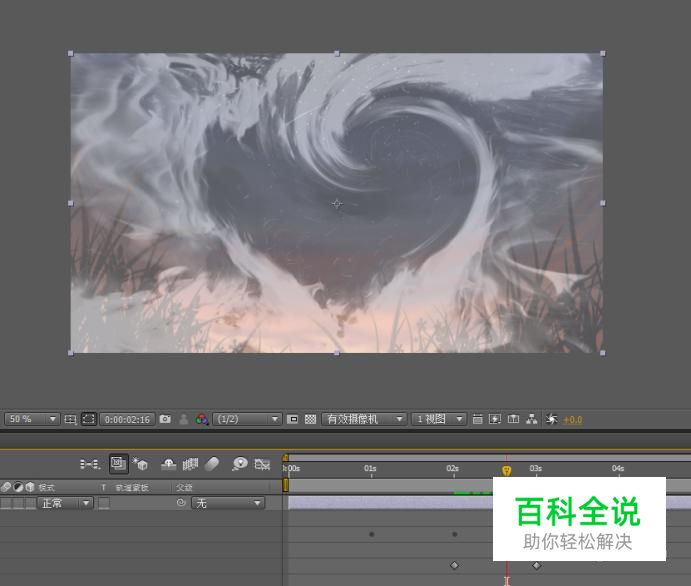Toggle pixel aspect ratio correction
The width and height of the screenshot is (691, 586).
coord(477,419)
